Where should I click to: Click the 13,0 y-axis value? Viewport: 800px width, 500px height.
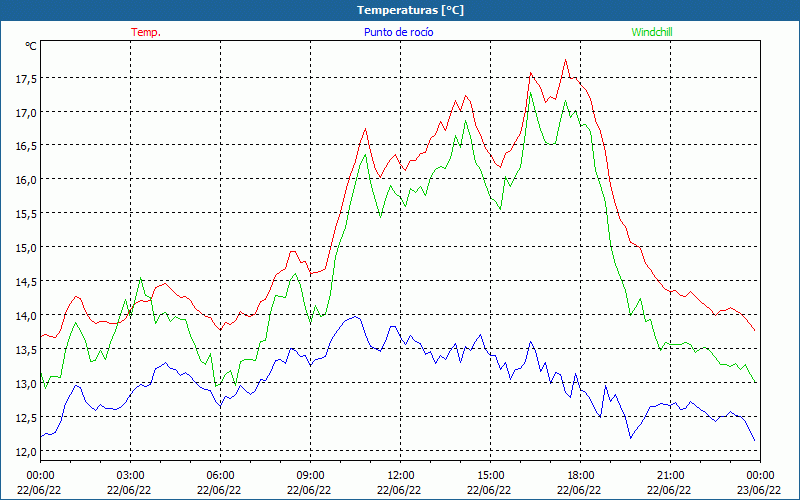click(x=26, y=383)
